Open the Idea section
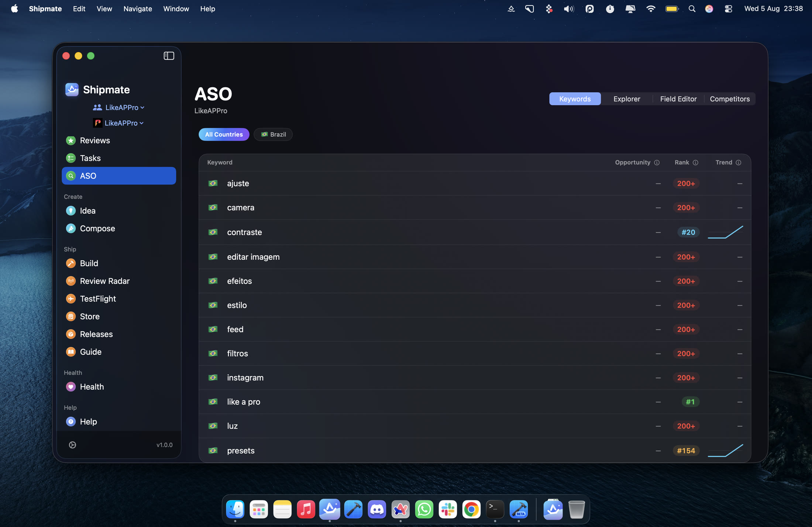The width and height of the screenshot is (812, 527). click(118, 211)
